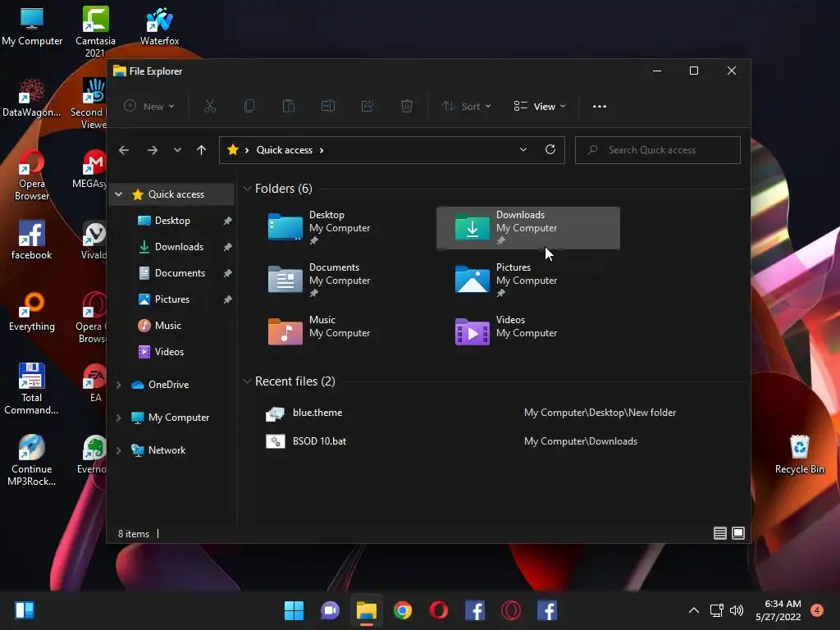The width and height of the screenshot is (840, 630).
Task: Go forward with the right arrow
Action: [153, 150]
